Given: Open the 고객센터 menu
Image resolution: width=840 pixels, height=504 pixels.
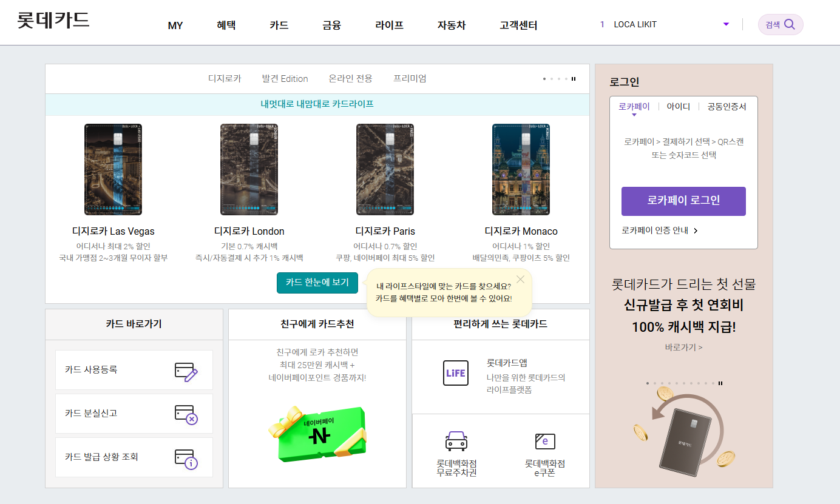Looking at the screenshot, I should coord(518,25).
